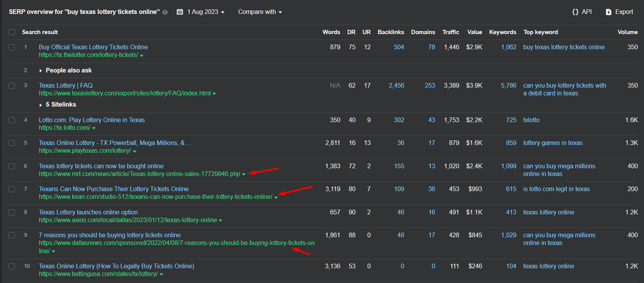Open dropdown arrow next to texaslottery.com URL
The image size is (644, 283).
(214, 94)
